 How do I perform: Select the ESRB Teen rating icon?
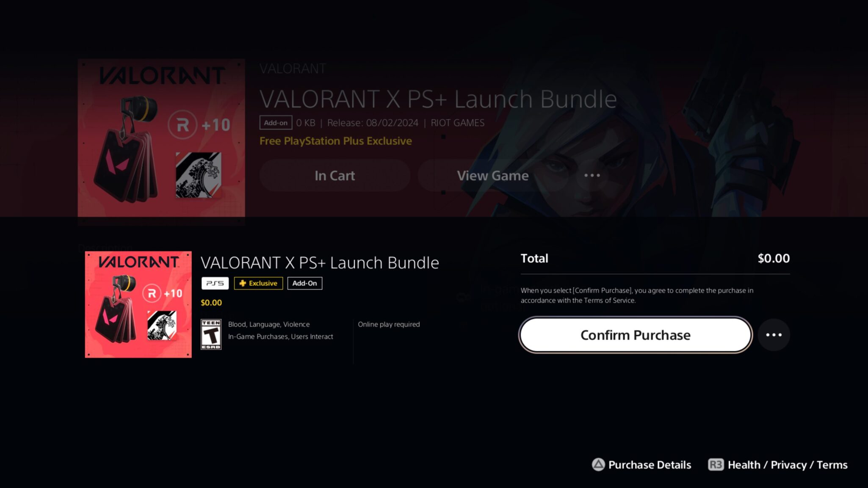pyautogui.click(x=211, y=334)
